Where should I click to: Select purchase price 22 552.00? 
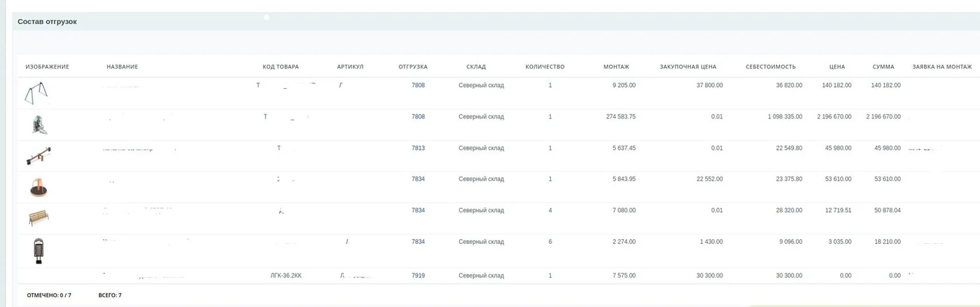710,179
